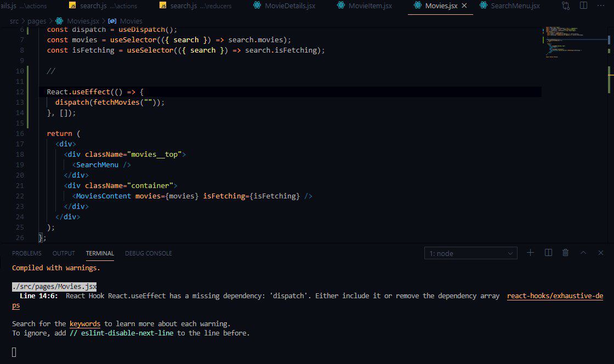This screenshot has height=364, width=614.
Task: Open the '1: node' terminal selector dropdown
Action: 470,253
